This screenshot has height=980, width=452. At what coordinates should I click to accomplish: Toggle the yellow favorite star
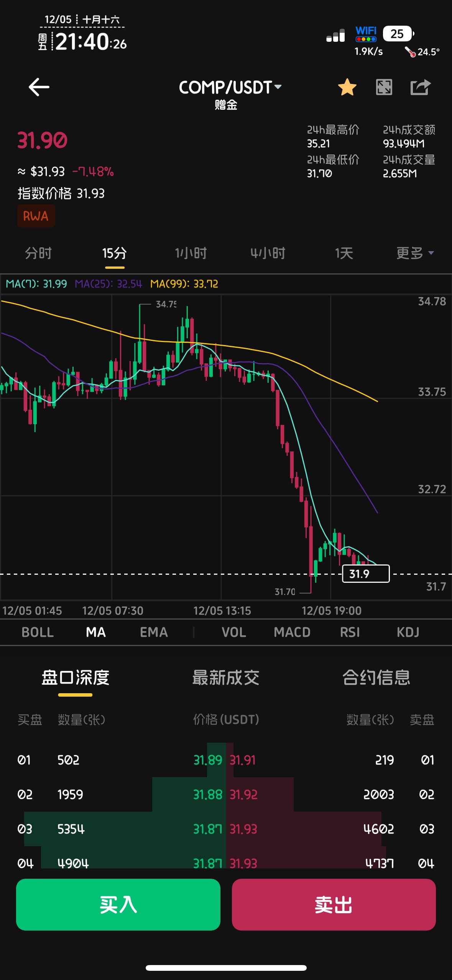click(x=347, y=87)
